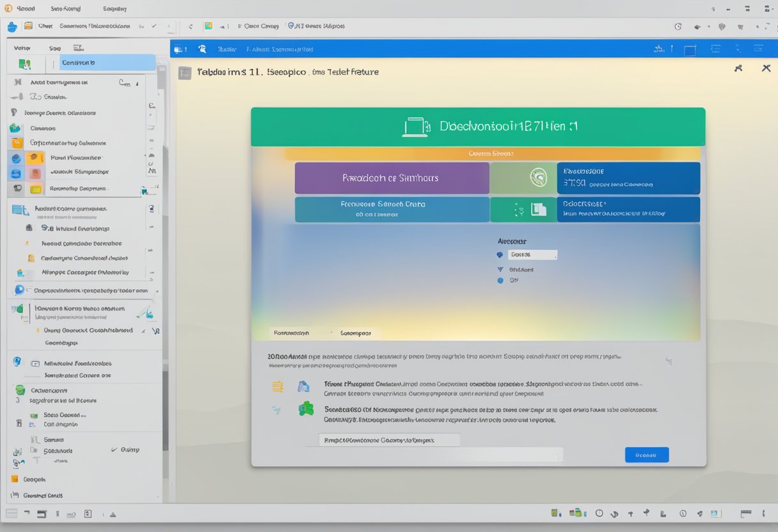Select the triangle-marked option under the dropdown field
Image resolution: width=778 pixels, height=532 pixels.
[500, 270]
